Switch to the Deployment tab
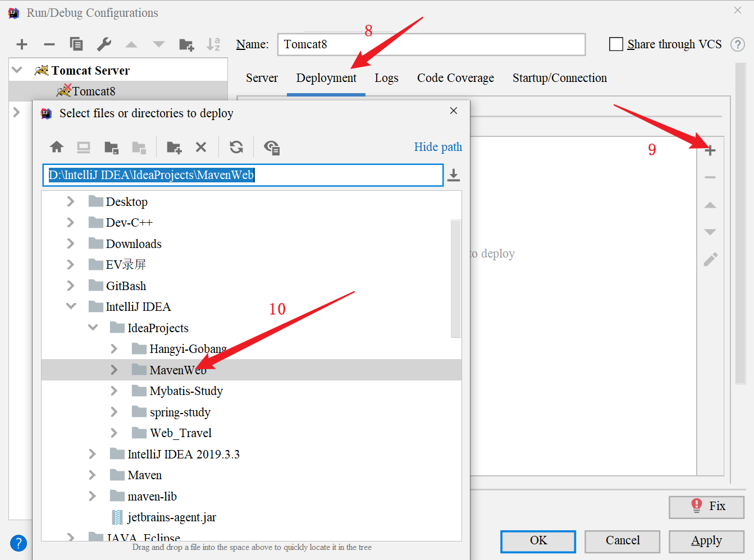Viewport: 754px width, 560px height. click(x=326, y=78)
